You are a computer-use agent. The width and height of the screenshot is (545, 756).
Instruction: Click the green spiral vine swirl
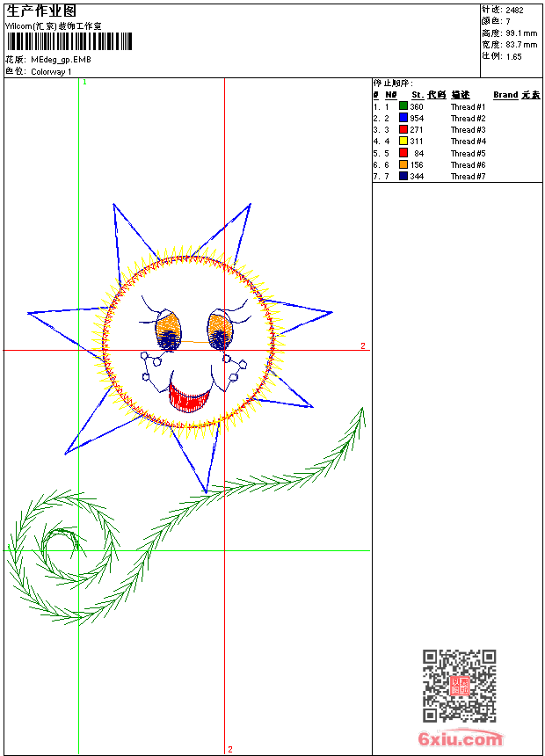(63, 554)
